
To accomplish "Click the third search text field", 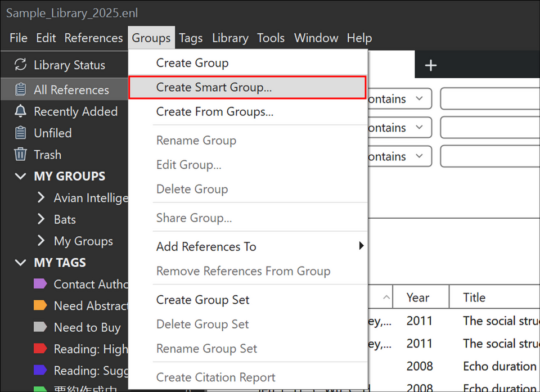I will click(x=490, y=156).
